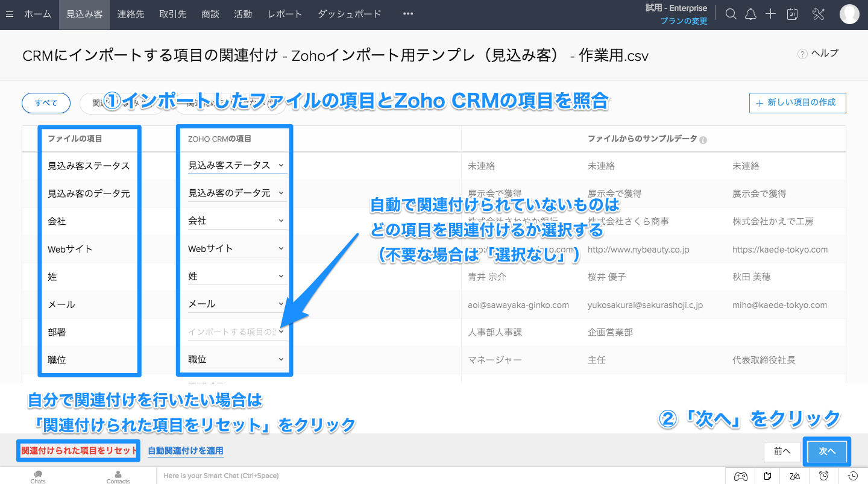Open メール CRM field dropdown
The width and height of the screenshot is (868, 484).
237,304
